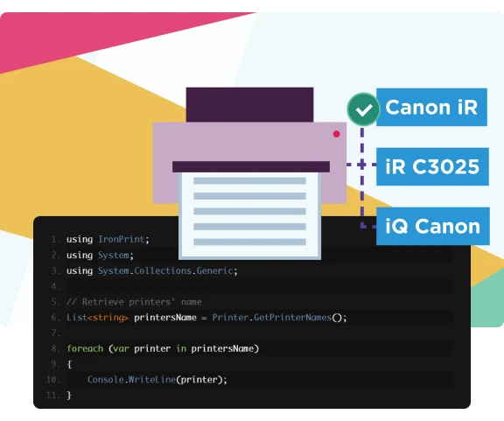The width and height of the screenshot is (504, 421).
Task: Click the printer output slot bar
Action: click(251, 166)
